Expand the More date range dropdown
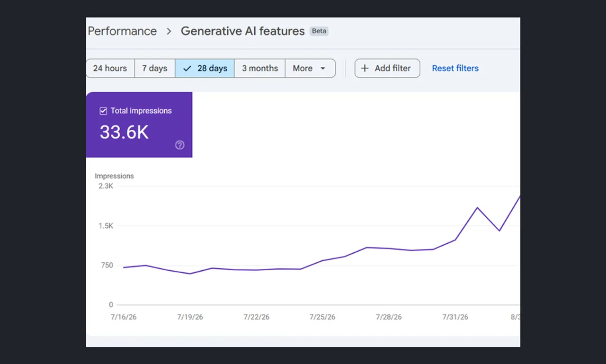Viewport: 606px width, 364px height. tap(310, 68)
